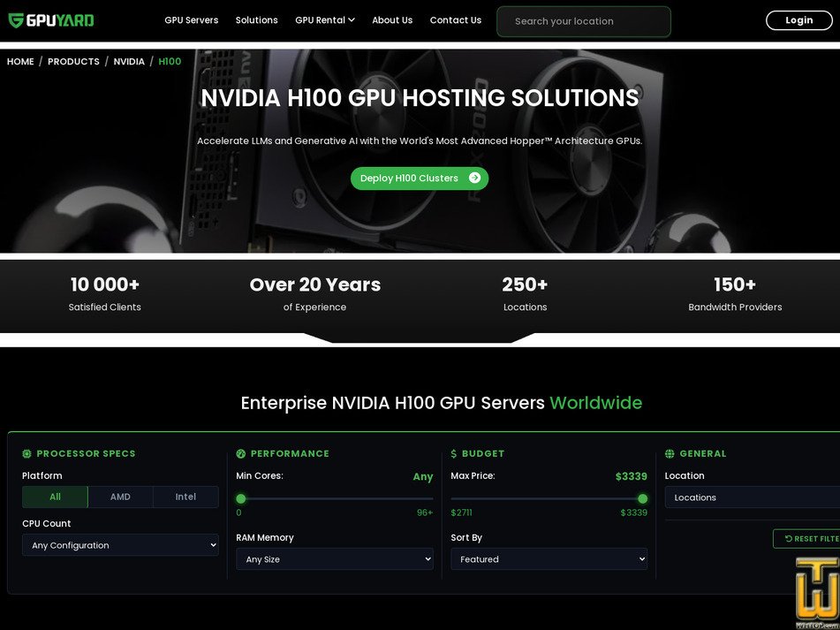Click the '$2711' minimum price label
840x630 pixels.
coord(461,512)
